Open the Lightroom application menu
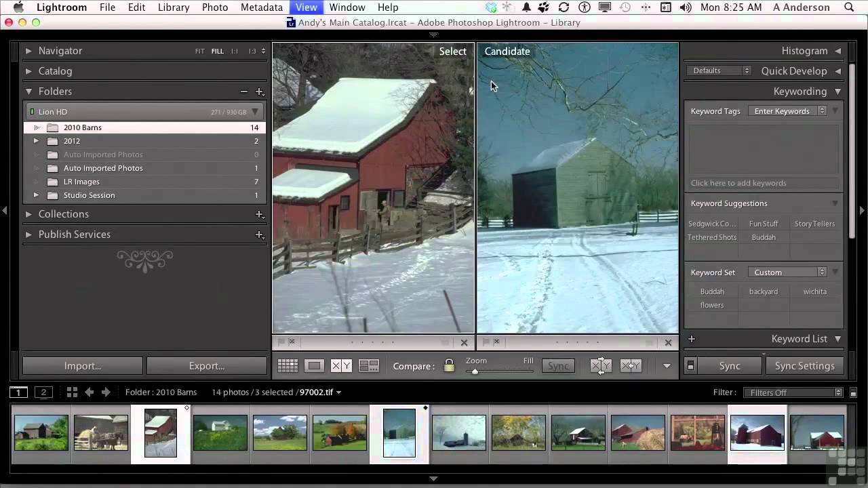 pyautogui.click(x=62, y=7)
